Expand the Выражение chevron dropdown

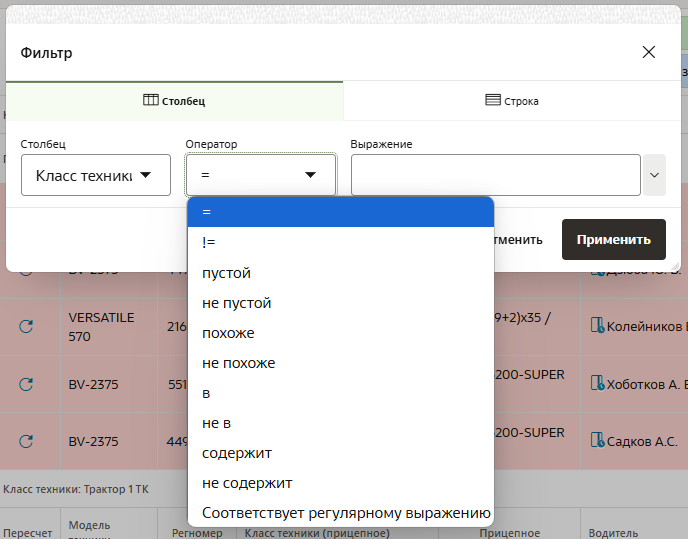[x=655, y=175]
